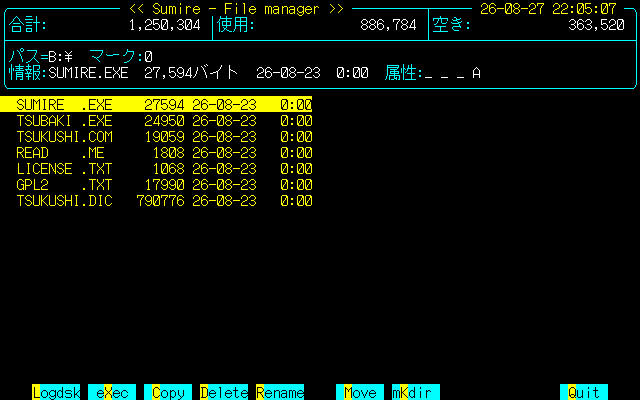Click the Logdsk command

[56, 392]
